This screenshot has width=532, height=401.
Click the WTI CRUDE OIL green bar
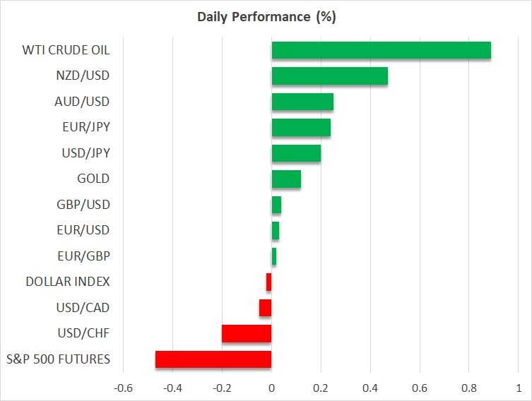(x=381, y=50)
